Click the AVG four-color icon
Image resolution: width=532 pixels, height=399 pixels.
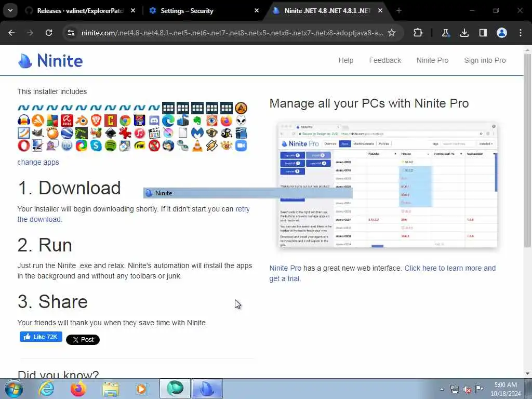(52, 121)
